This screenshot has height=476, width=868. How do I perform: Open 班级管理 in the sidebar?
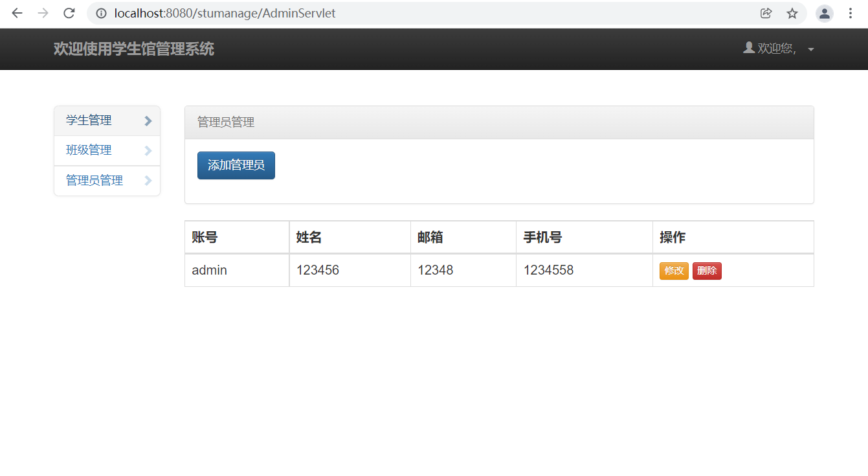(89, 150)
